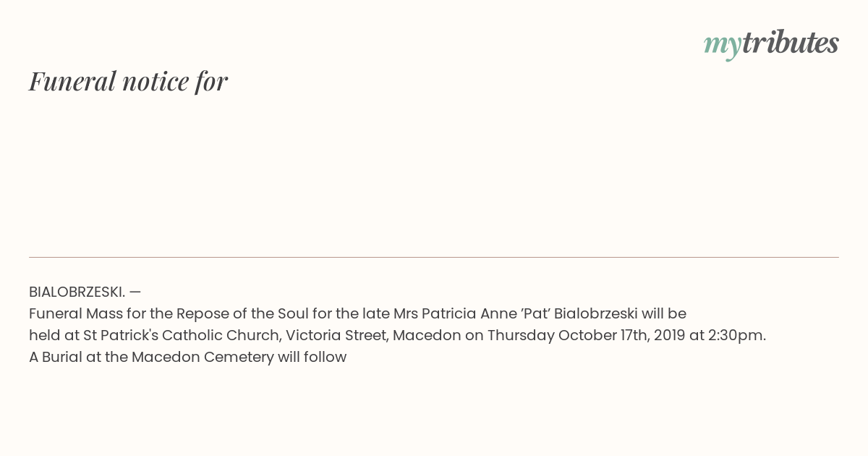Click the gray "tributes" part of the logo
Screen dimensions: 868x456
pos(790,43)
